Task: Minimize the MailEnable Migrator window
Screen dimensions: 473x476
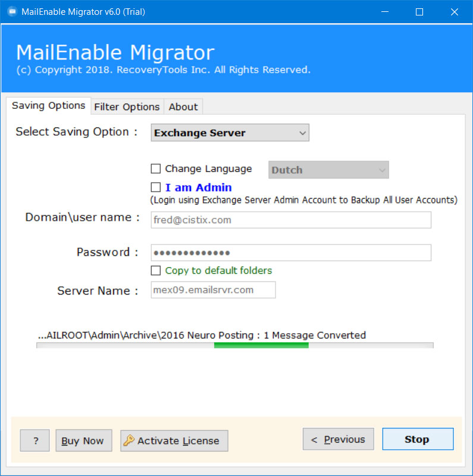Action: point(385,12)
